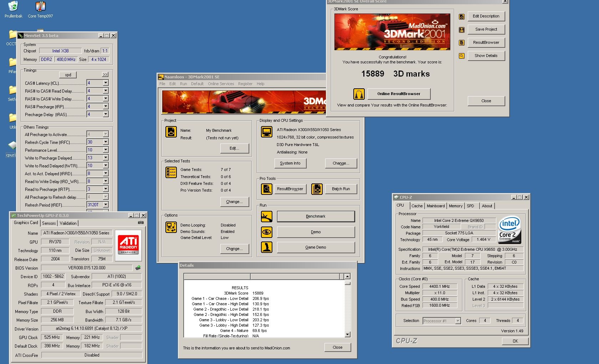The height and width of the screenshot is (364, 599).
Task: Open the Read to Precharge (tRTP) dropdown
Action: tap(106, 189)
